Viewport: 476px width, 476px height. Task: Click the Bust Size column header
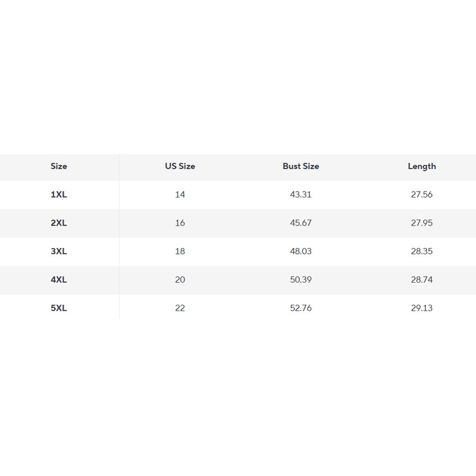300,167
